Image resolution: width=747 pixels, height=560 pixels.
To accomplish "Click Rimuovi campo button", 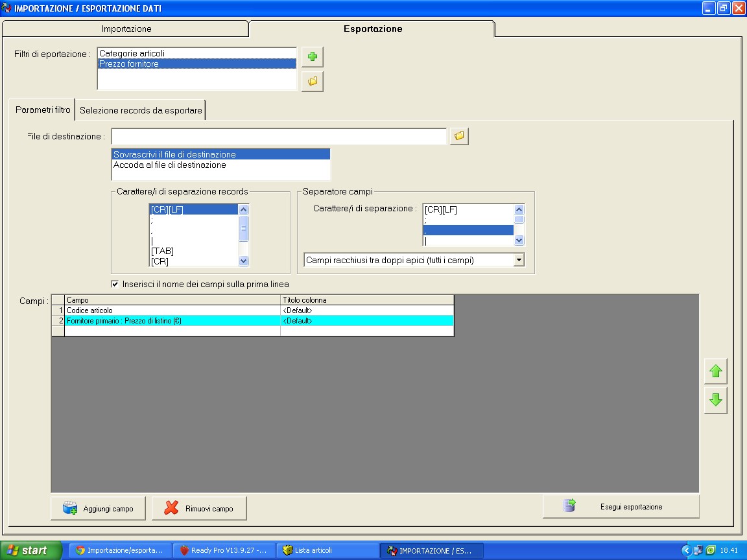I will pyautogui.click(x=199, y=509).
